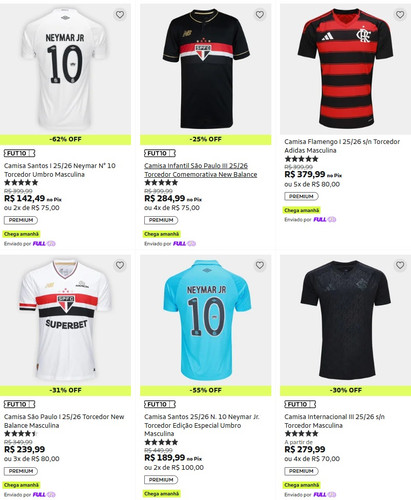This screenshot has width=411, height=500.
Task: Click heart icon on white São Paulo Superbet jersey
Action: (x=120, y=265)
